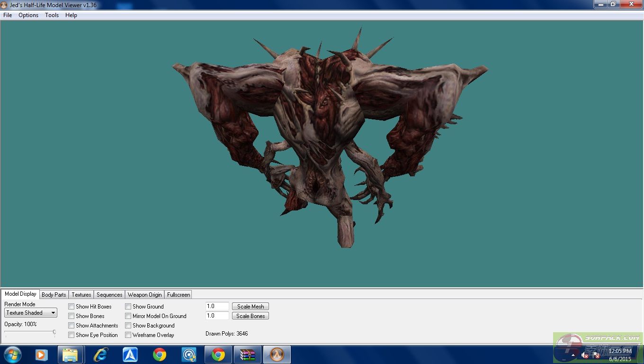The width and height of the screenshot is (644, 364).
Task: Select Half-Life lambda taskbar button
Action: [x=277, y=355]
